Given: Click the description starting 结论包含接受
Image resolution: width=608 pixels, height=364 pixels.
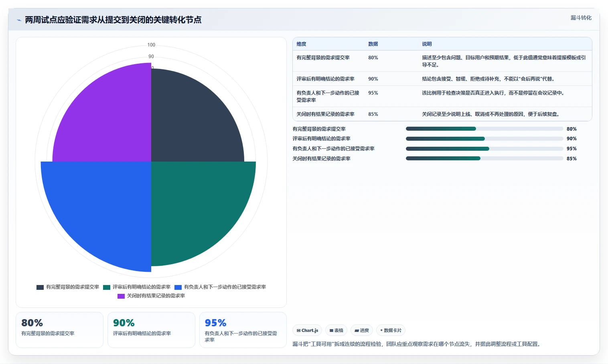Looking at the screenshot, I should point(488,79).
